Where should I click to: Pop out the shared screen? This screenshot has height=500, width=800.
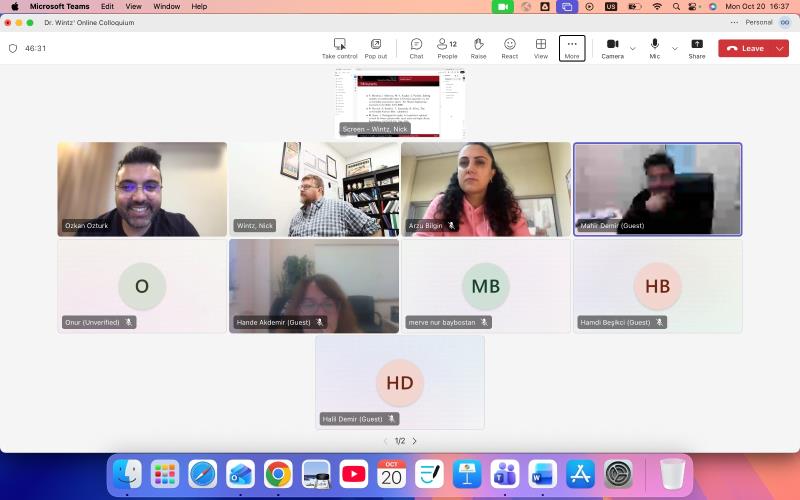(x=375, y=47)
